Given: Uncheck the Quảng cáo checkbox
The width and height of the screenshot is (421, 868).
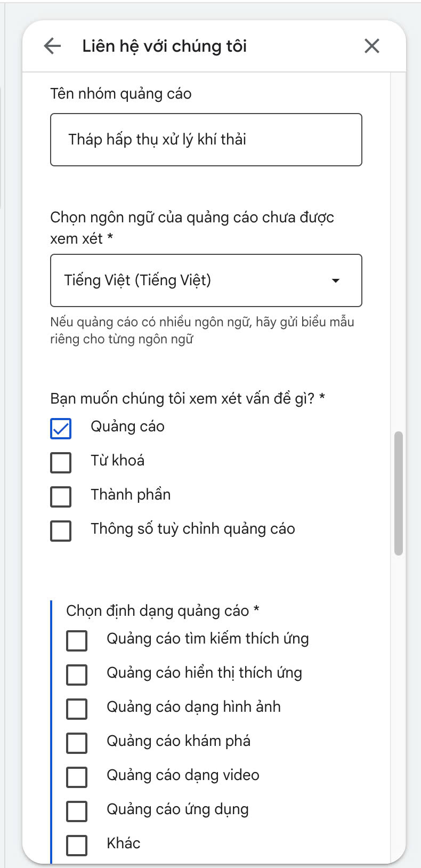Looking at the screenshot, I should pos(61,428).
